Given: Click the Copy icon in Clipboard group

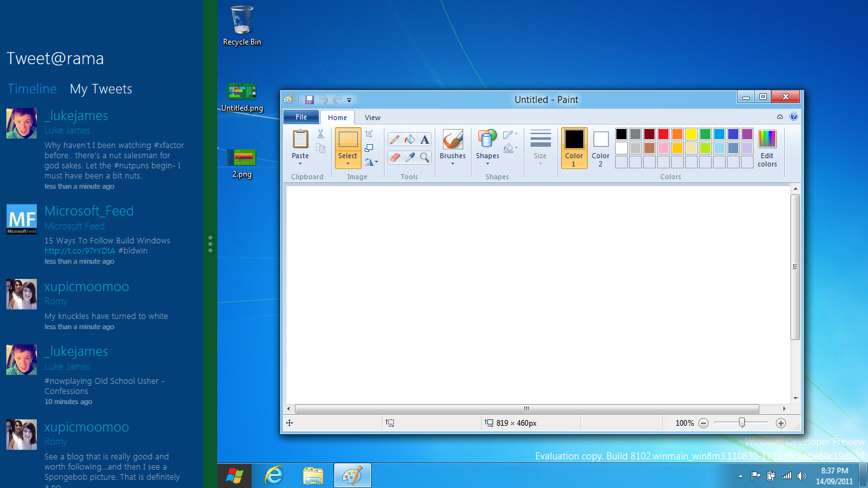Looking at the screenshot, I should tap(321, 148).
